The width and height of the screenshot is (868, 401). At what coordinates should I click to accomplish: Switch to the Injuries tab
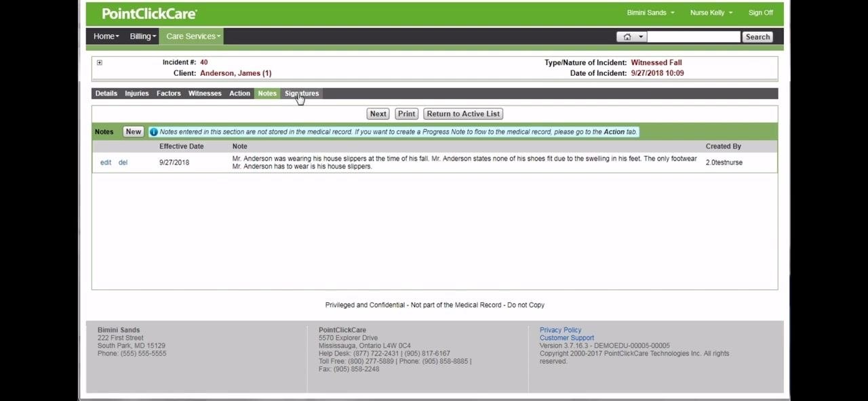tap(136, 93)
